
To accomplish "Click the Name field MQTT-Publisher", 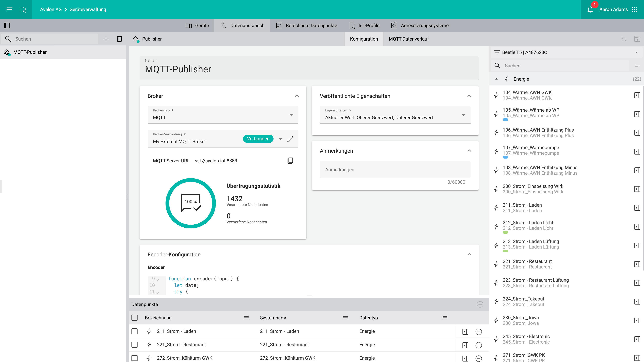I will point(309,68).
